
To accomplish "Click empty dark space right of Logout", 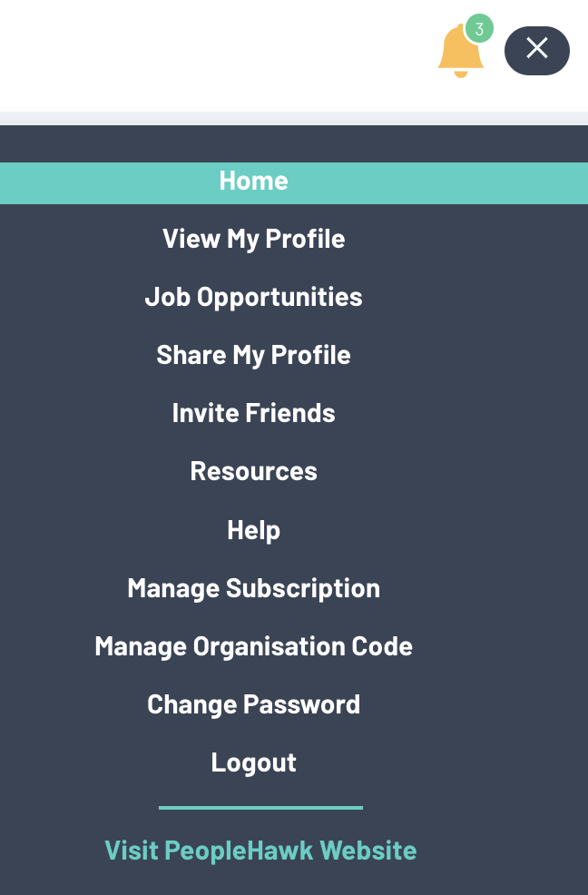I will pos(454,762).
